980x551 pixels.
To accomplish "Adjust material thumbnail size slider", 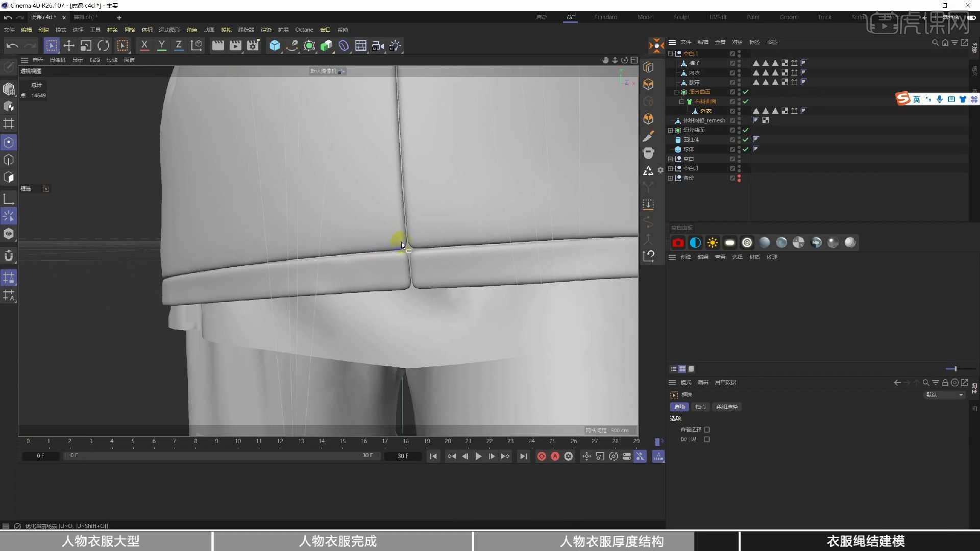I will click(x=960, y=369).
